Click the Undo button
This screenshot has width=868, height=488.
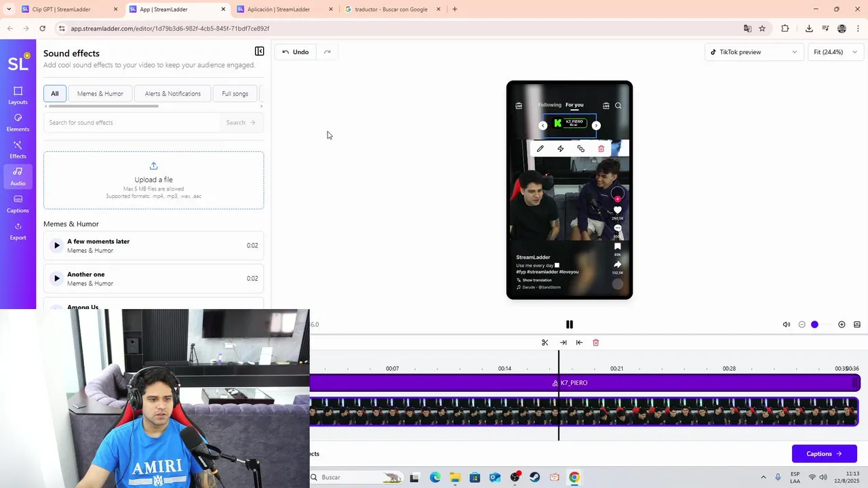pos(296,52)
